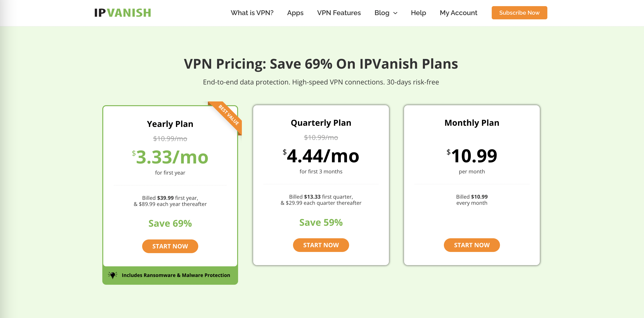Start the Quarterly Plan now
Image resolution: width=644 pixels, height=318 pixels.
pyautogui.click(x=321, y=245)
